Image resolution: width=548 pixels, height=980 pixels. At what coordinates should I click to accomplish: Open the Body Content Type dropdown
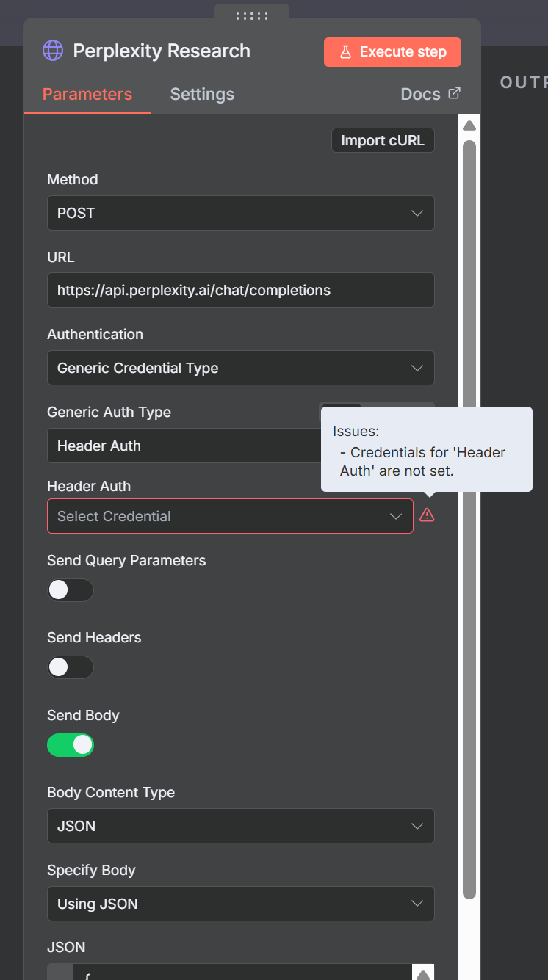[x=240, y=826]
